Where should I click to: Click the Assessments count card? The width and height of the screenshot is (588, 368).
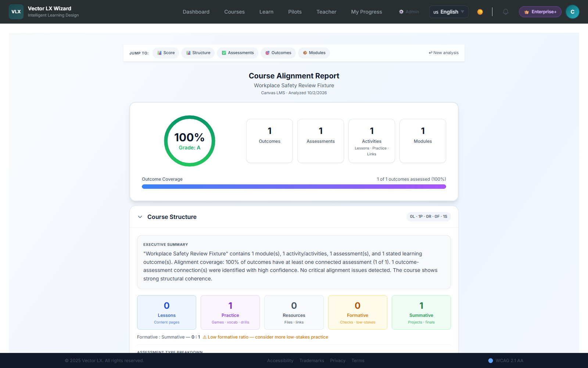[320, 141]
